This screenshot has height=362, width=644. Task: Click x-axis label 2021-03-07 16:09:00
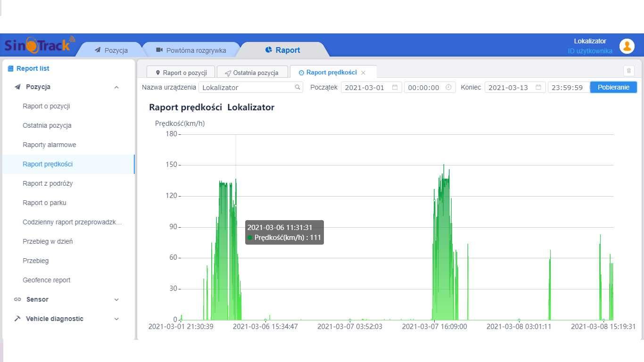(x=435, y=326)
